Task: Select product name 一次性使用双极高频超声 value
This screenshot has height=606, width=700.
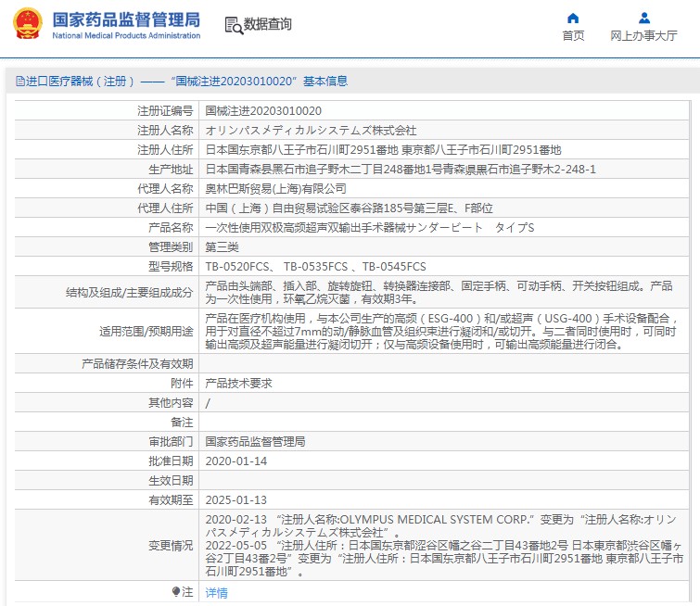Action: [x=370, y=228]
